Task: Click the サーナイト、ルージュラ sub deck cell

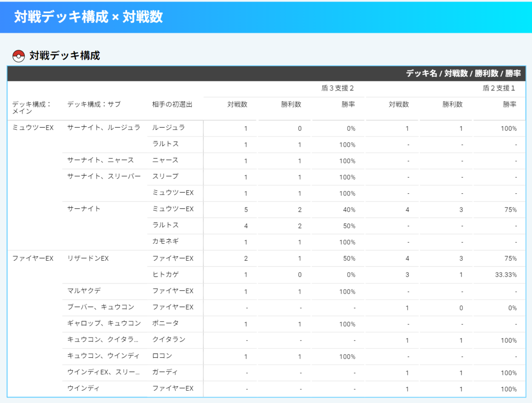Action: pos(104,128)
